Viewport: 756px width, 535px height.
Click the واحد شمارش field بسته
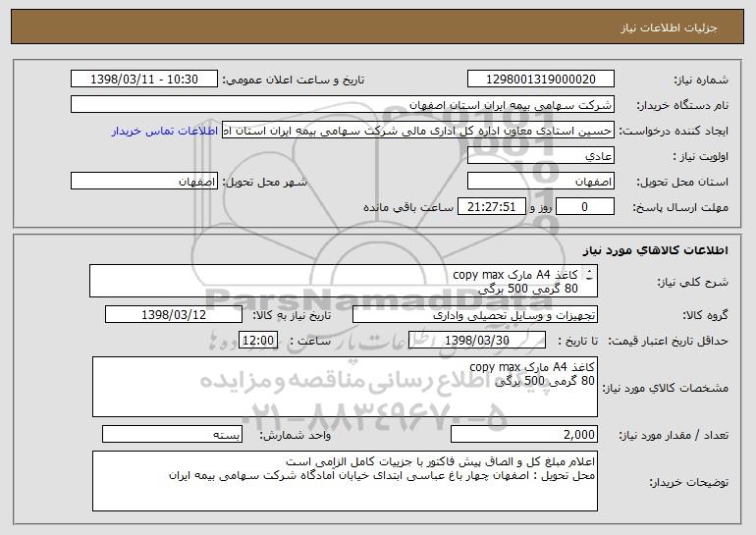point(172,434)
